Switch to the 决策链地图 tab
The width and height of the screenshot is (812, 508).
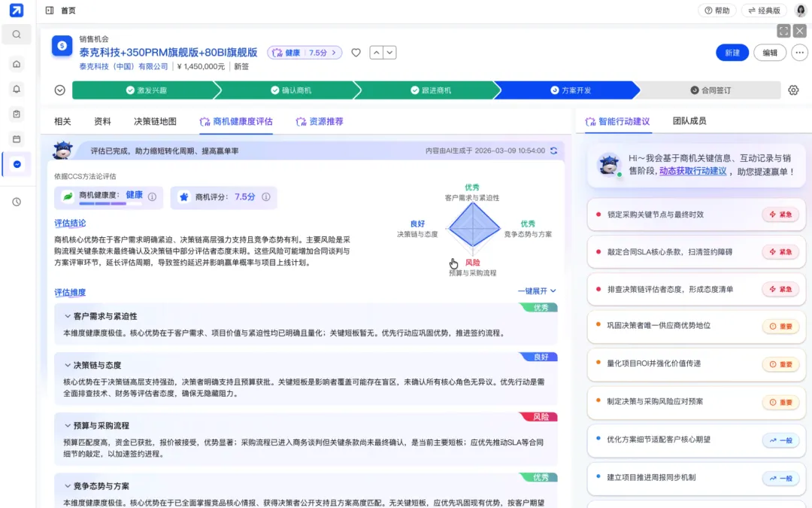point(155,121)
